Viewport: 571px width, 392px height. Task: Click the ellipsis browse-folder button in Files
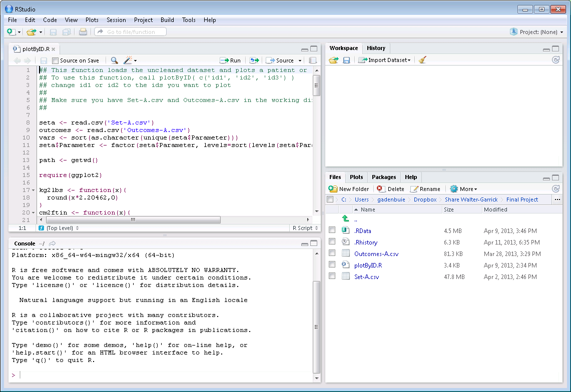[x=557, y=199]
